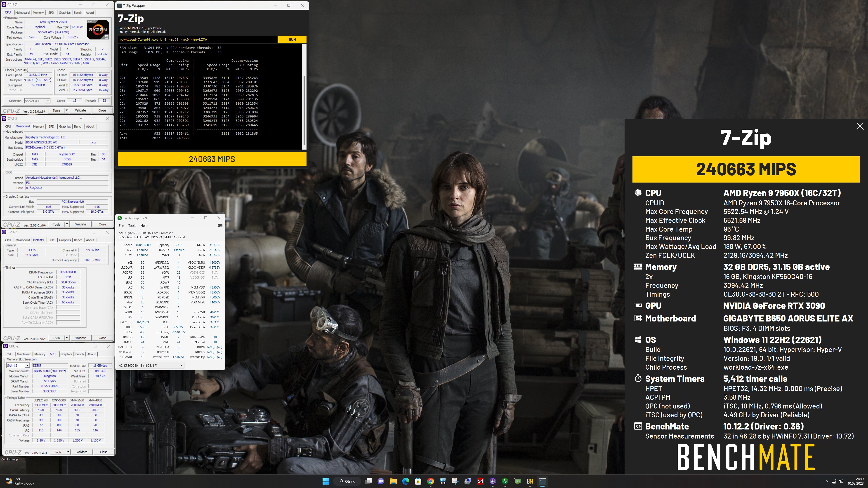Open the toolbox computer icon on taskbar
The height and width of the screenshot is (488, 868).
coord(468,481)
